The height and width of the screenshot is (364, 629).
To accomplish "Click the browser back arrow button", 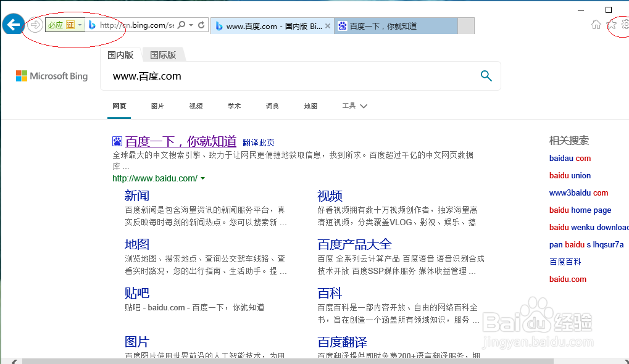I will [13, 25].
